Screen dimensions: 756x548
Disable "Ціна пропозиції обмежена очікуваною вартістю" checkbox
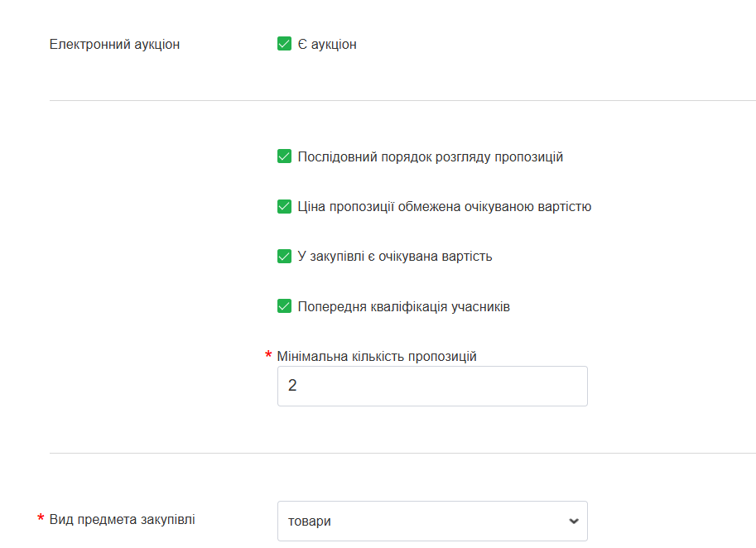click(284, 206)
